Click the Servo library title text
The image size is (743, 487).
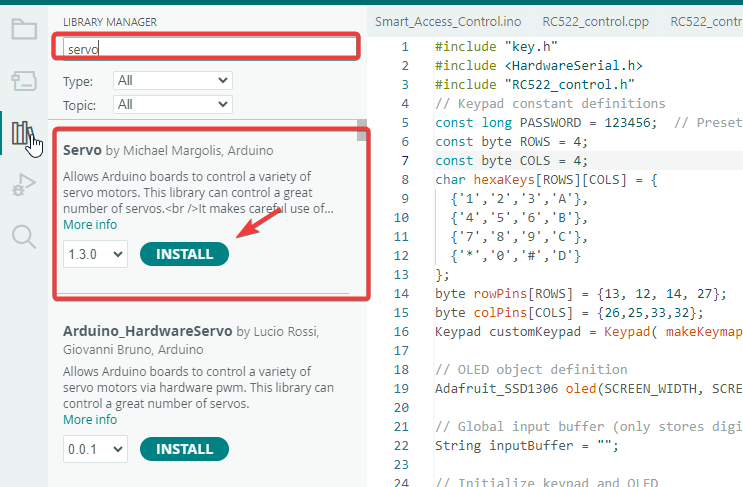coord(82,150)
